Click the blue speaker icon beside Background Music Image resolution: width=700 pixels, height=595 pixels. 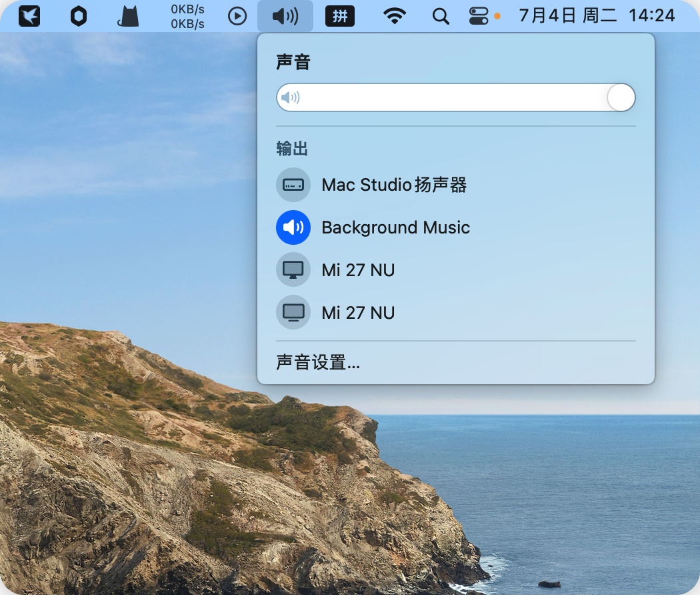[x=293, y=227]
